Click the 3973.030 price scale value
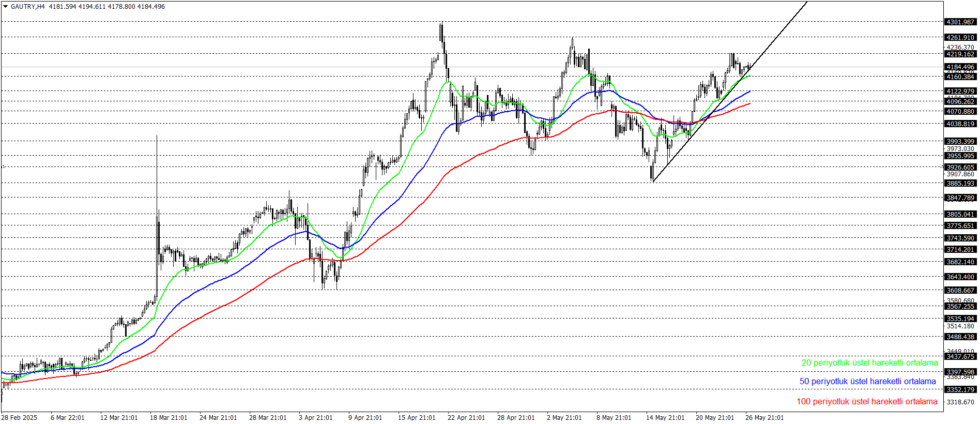This screenshot has height=424, width=980. coord(960,149)
